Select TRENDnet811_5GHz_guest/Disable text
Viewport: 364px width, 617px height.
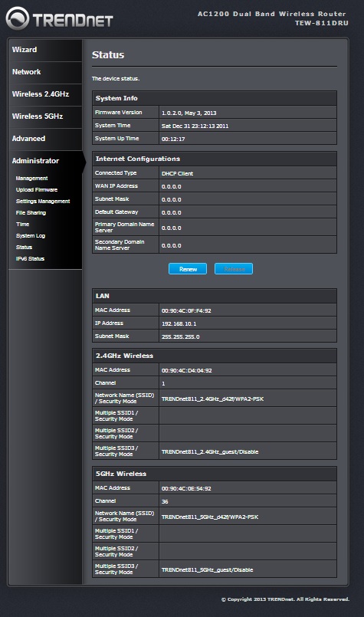207,569
